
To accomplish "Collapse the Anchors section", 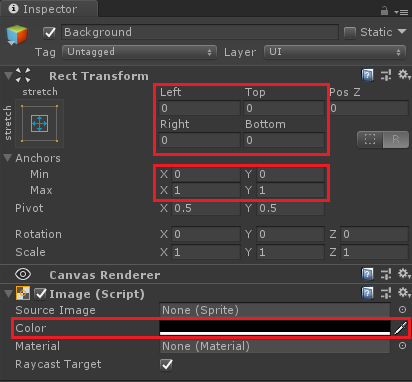I will click(x=8, y=158).
